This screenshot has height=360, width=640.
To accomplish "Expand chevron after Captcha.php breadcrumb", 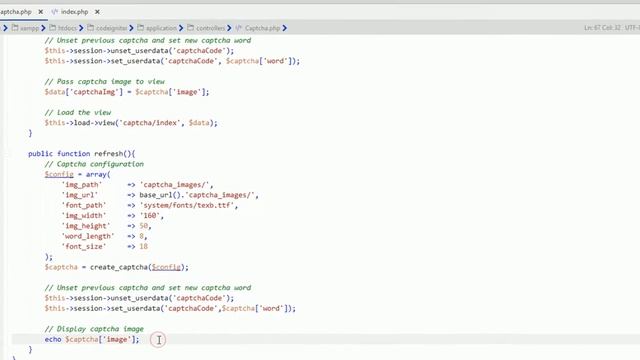I will 284,28.
